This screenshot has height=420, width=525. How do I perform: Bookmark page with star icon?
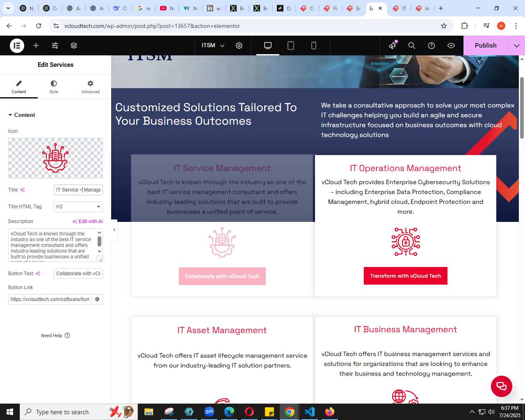click(x=444, y=26)
